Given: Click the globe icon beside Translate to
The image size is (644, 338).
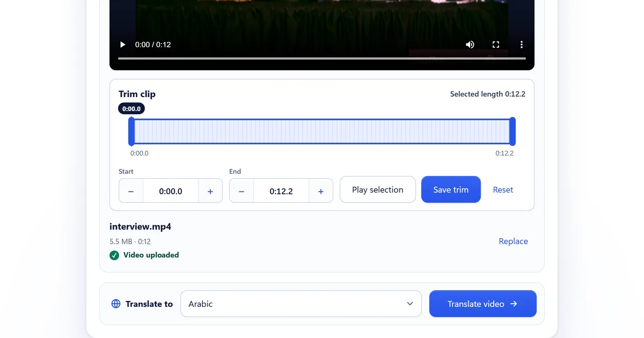Looking at the screenshot, I should click(x=116, y=304).
